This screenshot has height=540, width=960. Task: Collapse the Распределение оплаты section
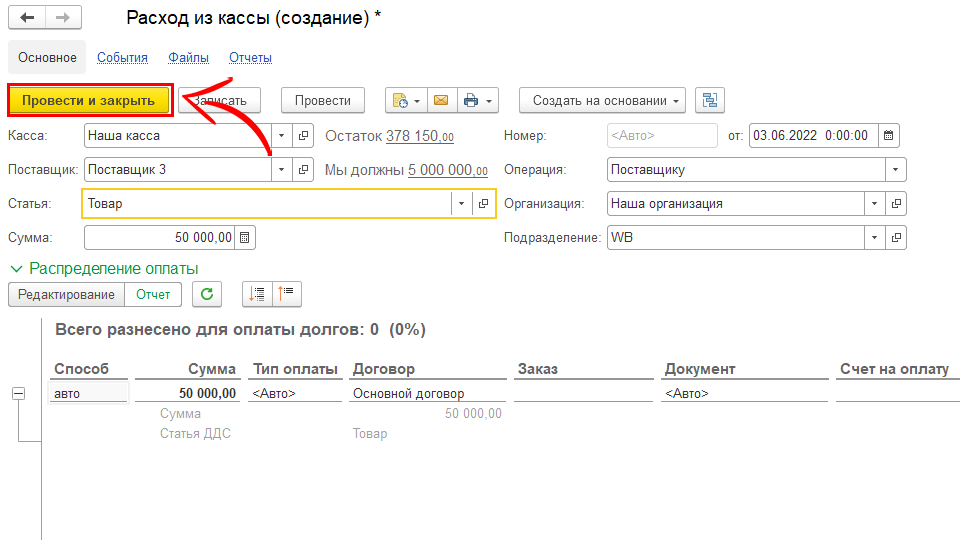pos(16,268)
